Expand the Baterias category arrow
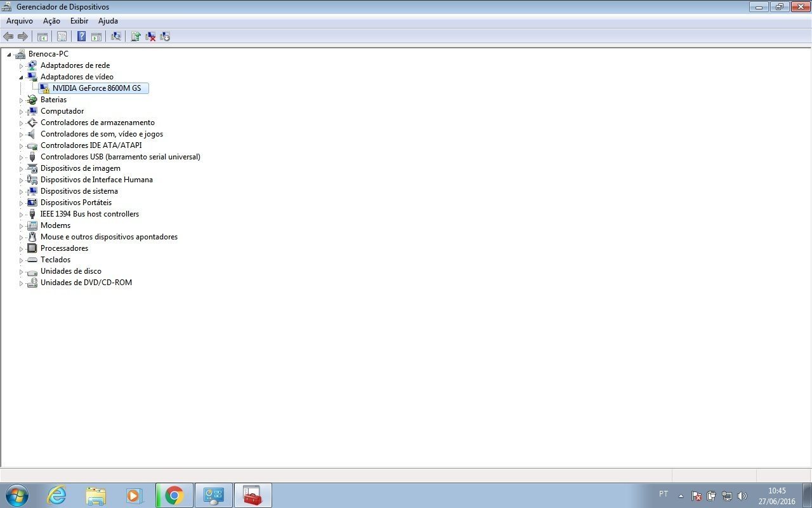 click(x=21, y=100)
